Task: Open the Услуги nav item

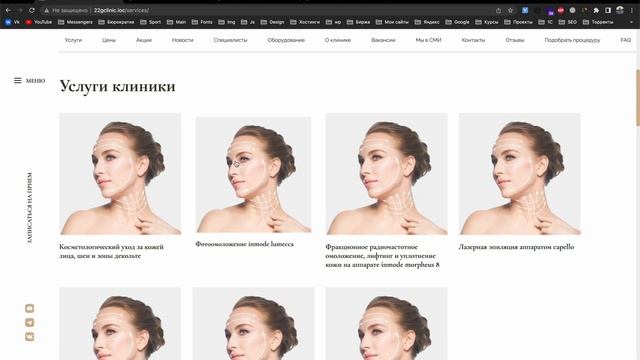Action: (x=73, y=40)
